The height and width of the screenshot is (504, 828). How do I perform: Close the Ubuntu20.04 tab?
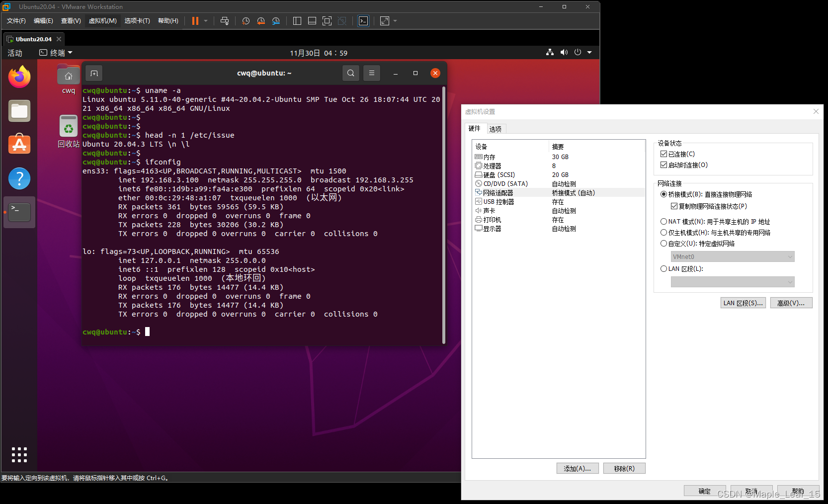pyautogui.click(x=59, y=39)
